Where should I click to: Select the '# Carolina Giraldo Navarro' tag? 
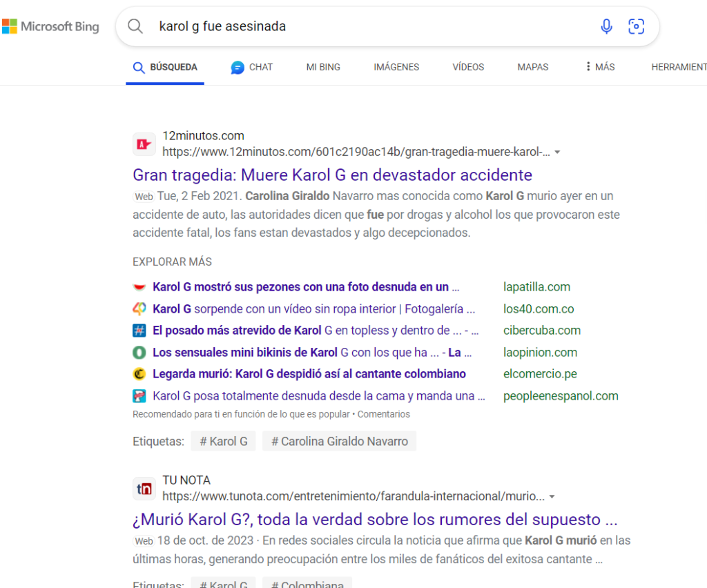(x=339, y=441)
